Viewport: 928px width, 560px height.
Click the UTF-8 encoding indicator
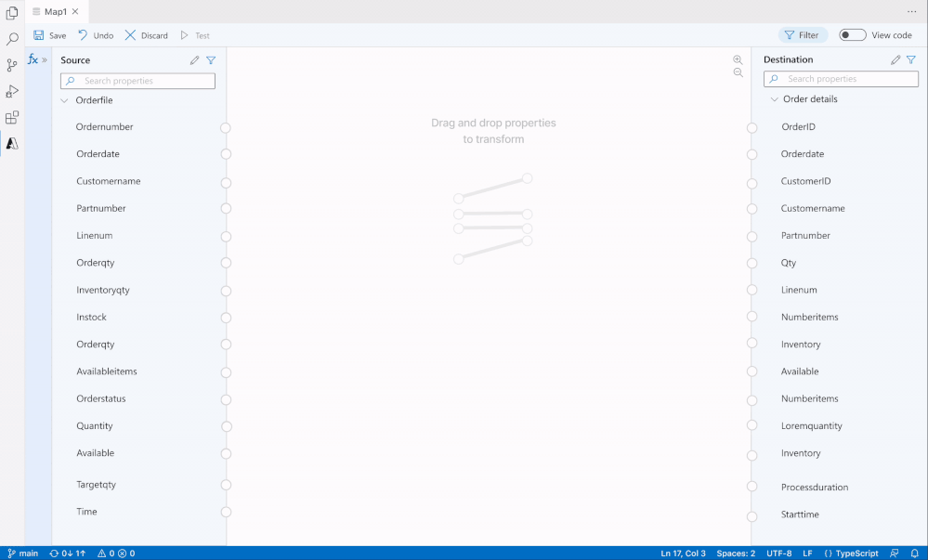pos(778,553)
